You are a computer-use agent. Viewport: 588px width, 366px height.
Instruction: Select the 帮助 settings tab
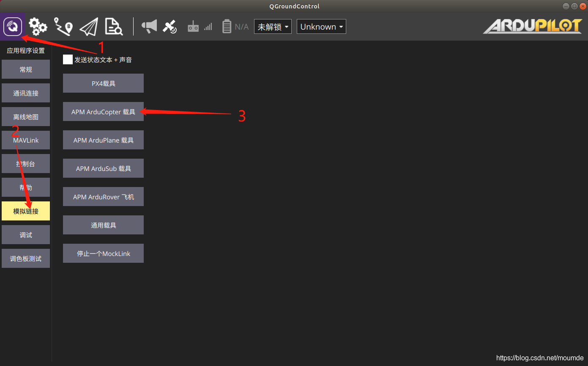click(x=26, y=187)
